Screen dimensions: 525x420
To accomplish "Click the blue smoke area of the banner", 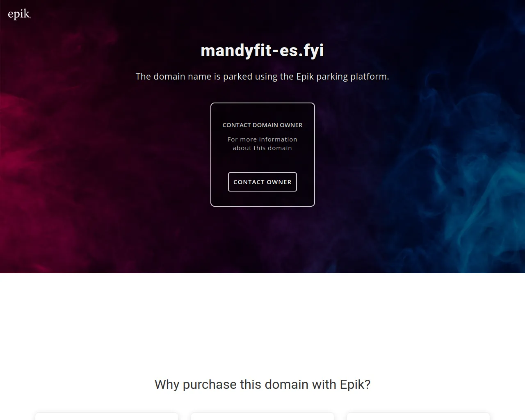I will [472, 197].
